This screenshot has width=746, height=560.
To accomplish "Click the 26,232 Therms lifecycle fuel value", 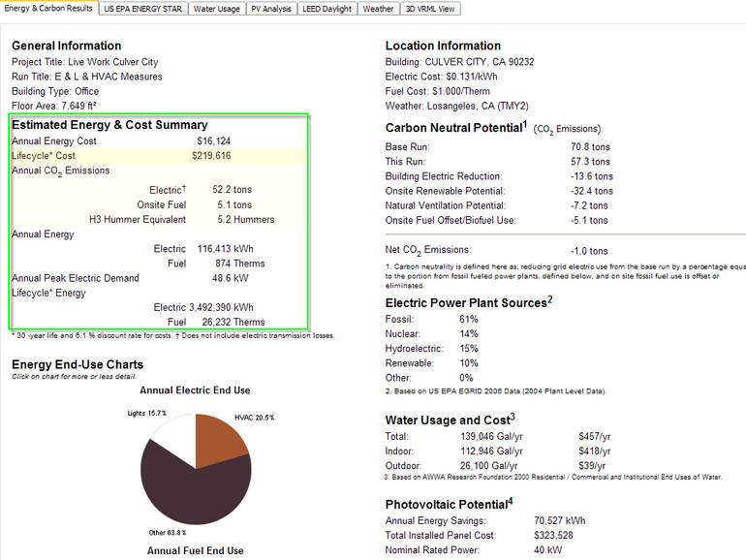I will pos(233,322).
